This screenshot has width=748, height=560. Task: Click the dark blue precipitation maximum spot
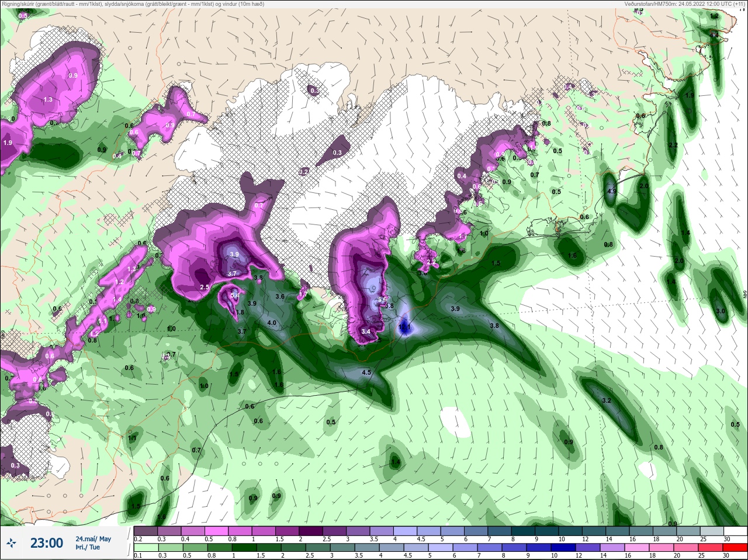404,327
